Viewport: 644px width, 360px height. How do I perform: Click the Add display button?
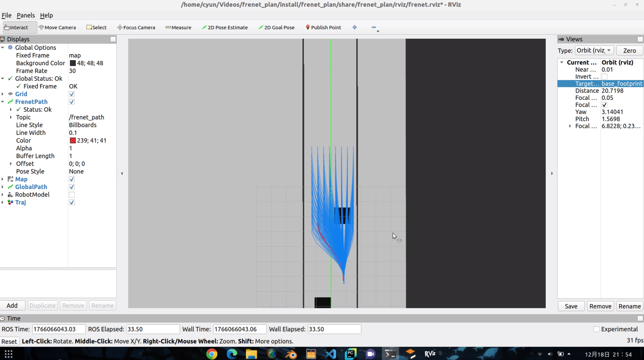pos(12,306)
